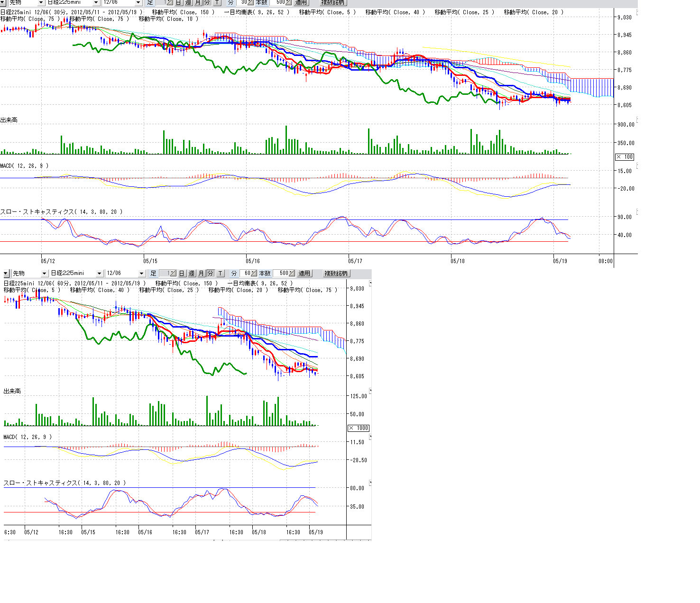
Task: Click the 足 spinner icon in lower toolbar
Action: 173,274
